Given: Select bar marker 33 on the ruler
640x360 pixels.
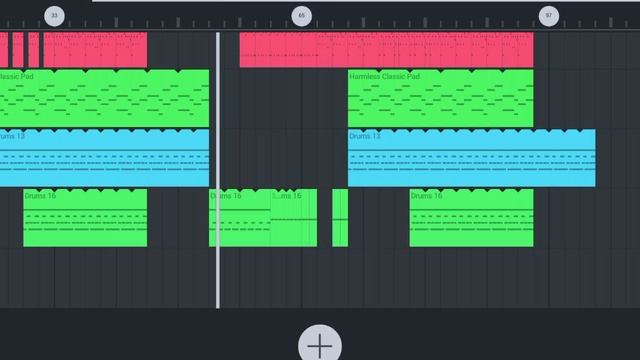Looking at the screenshot, I should pyautogui.click(x=54, y=16).
